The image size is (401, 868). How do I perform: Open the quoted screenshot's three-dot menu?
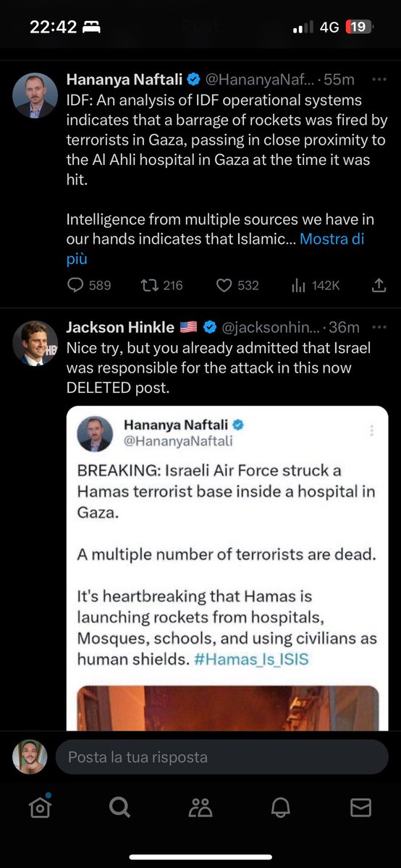[x=372, y=430]
